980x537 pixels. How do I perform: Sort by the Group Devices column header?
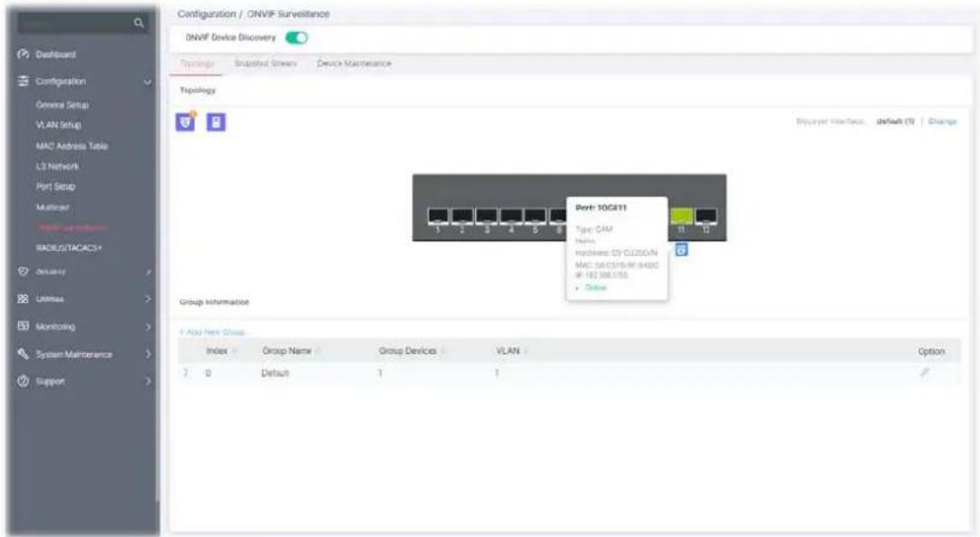[408, 351]
